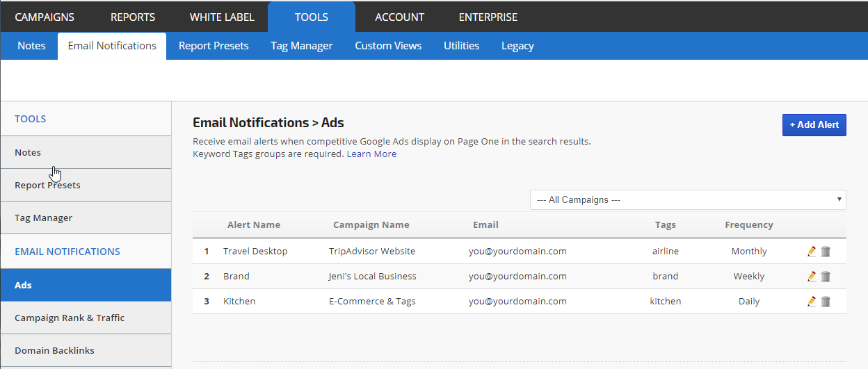Edit the Kitchen alert using pencil icon
Image resolution: width=868 pixels, height=369 pixels.
pyautogui.click(x=811, y=302)
